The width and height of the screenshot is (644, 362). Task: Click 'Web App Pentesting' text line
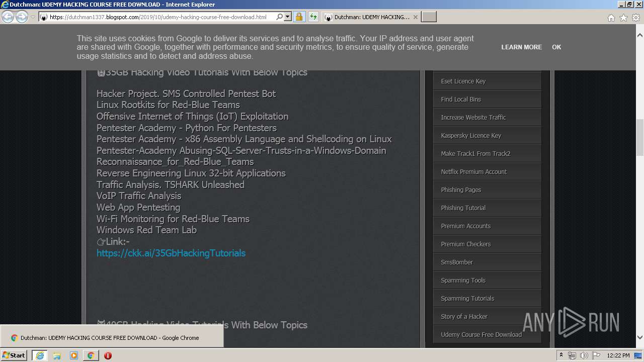(138, 207)
